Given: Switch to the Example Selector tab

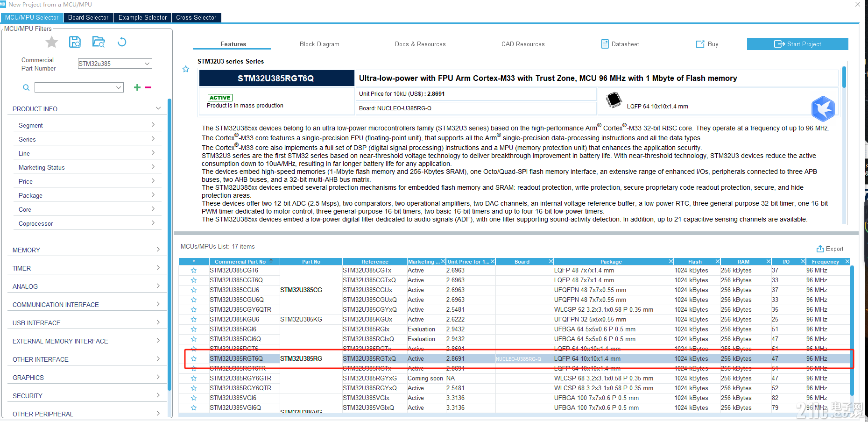Looking at the screenshot, I should pyautogui.click(x=142, y=18).
